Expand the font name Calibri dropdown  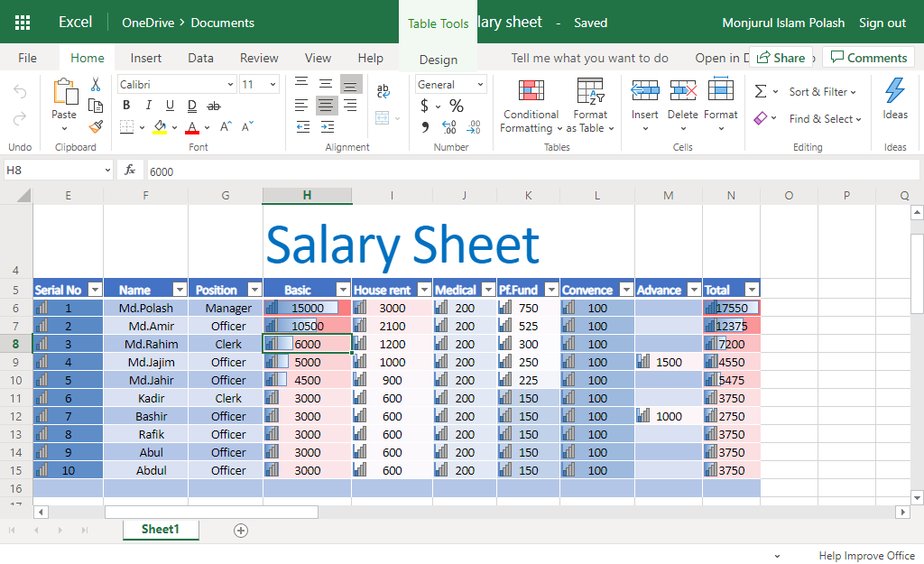[x=229, y=85]
